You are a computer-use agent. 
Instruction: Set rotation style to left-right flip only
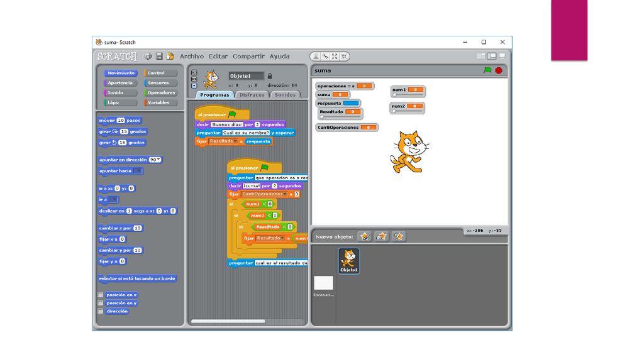tap(194, 79)
